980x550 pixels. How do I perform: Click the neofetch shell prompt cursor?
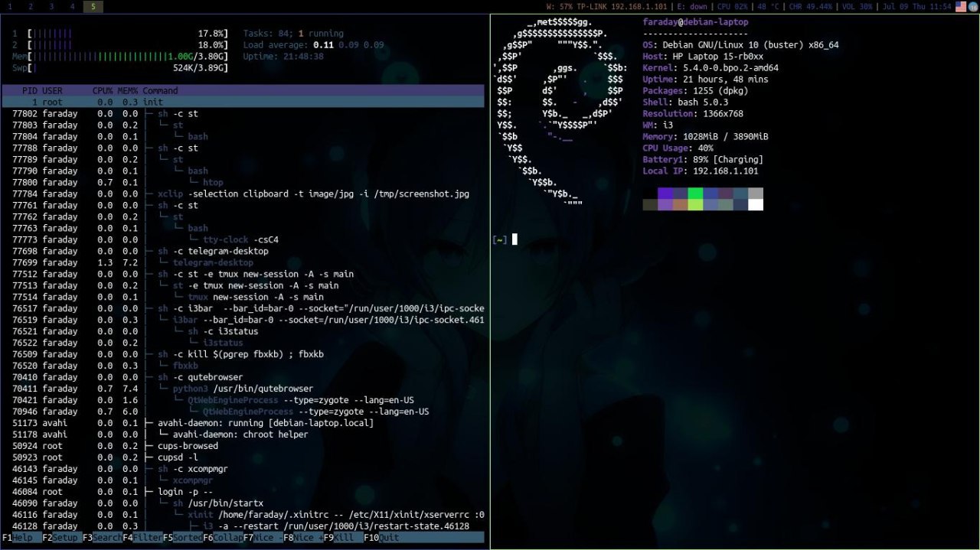coord(514,239)
